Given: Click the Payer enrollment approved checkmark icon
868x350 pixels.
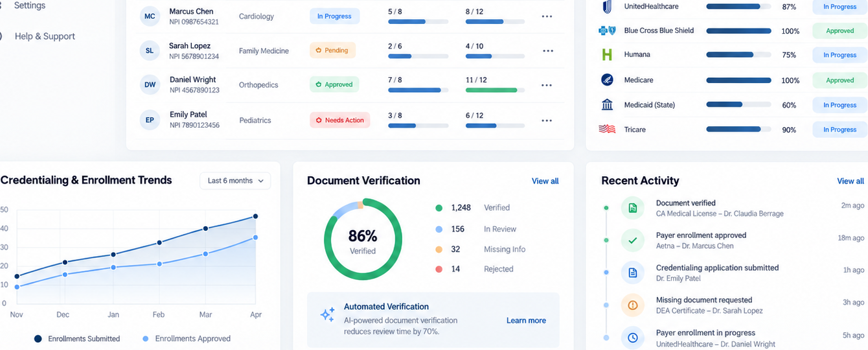Looking at the screenshot, I should coord(633,240).
